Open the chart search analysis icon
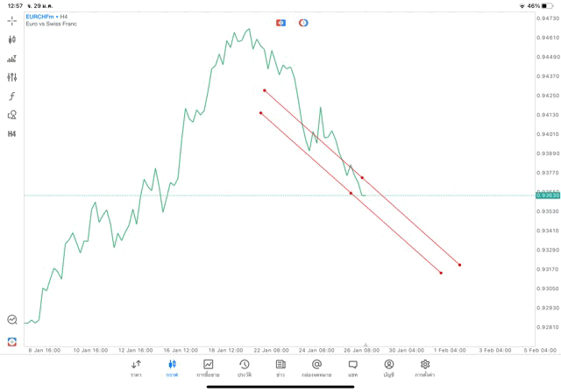The width and height of the screenshot is (561, 392). coord(11,320)
